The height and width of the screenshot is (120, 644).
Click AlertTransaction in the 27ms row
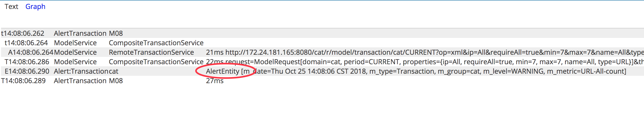[x=80, y=81]
